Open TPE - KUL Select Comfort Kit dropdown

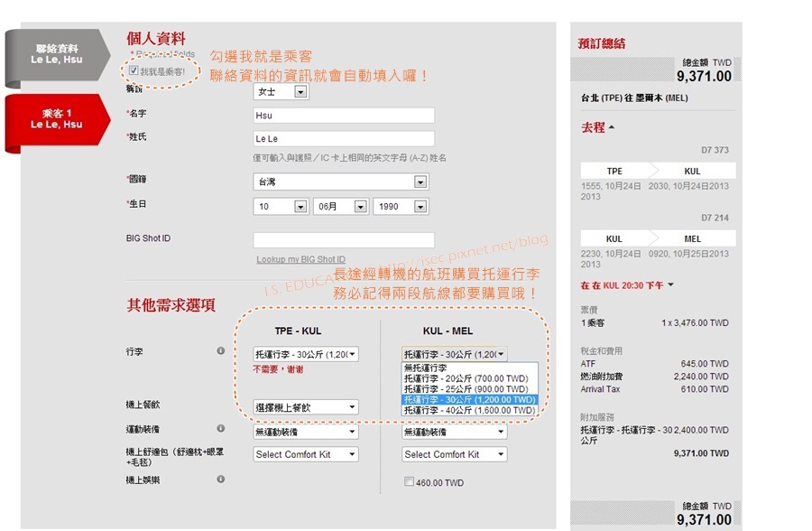(306, 454)
